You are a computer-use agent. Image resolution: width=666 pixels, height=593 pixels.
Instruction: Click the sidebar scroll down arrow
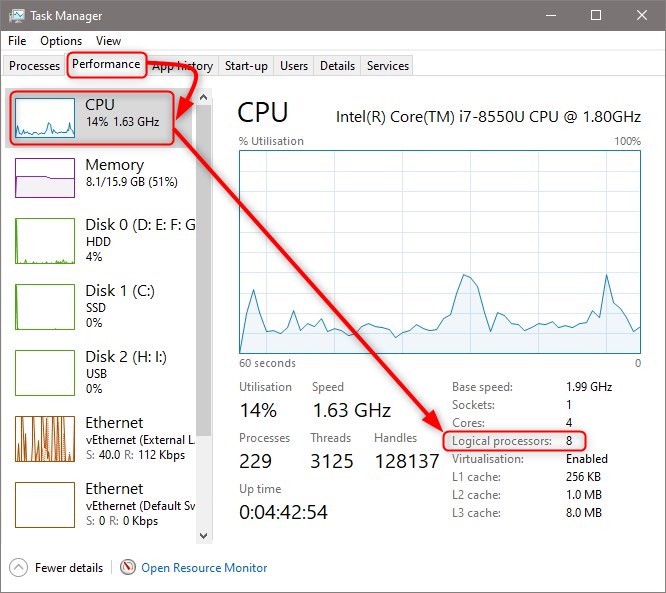(203, 536)
